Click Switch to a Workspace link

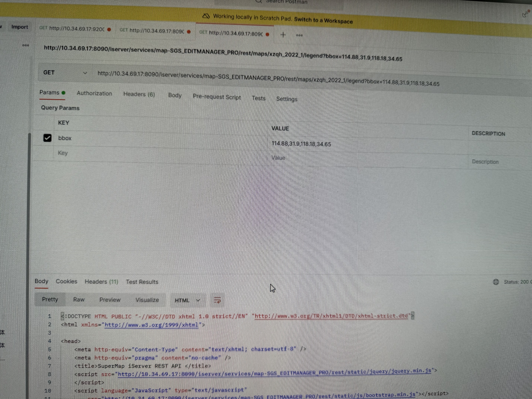323,21
